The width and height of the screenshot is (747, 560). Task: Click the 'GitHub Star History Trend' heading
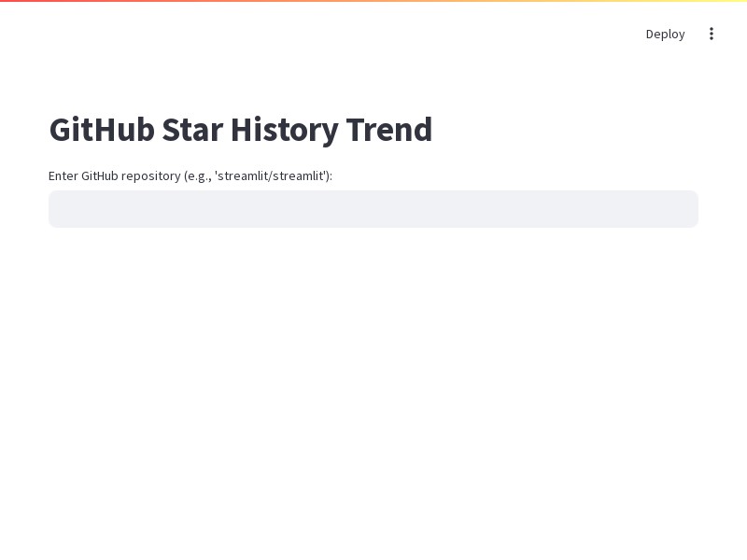(x=241, y=130)
